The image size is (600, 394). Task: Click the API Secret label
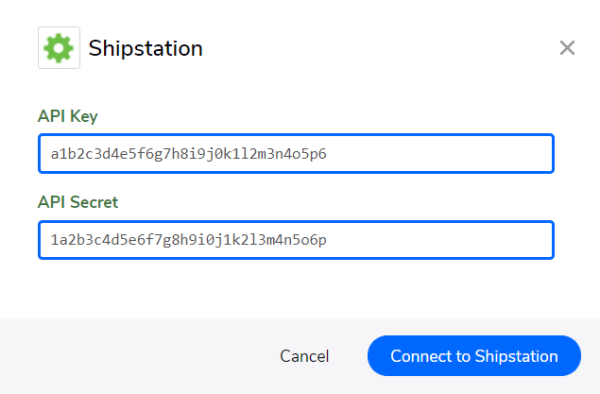click(x=78, y=202)
